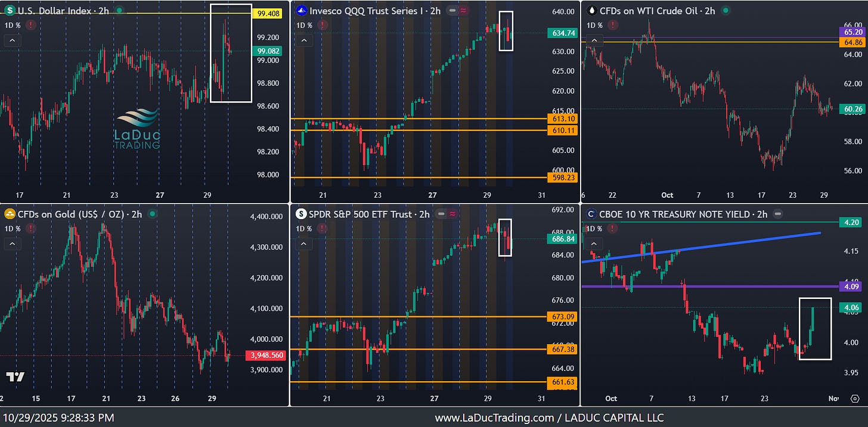The image size is (868, 427).
Task: Click orange 610.11 level label on QQQ
Action: pyautogui.click(x=562, y=130)
